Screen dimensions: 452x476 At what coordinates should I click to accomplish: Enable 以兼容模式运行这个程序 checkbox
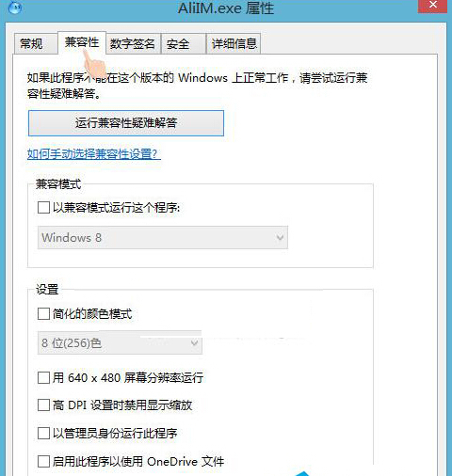pos(43,207)
